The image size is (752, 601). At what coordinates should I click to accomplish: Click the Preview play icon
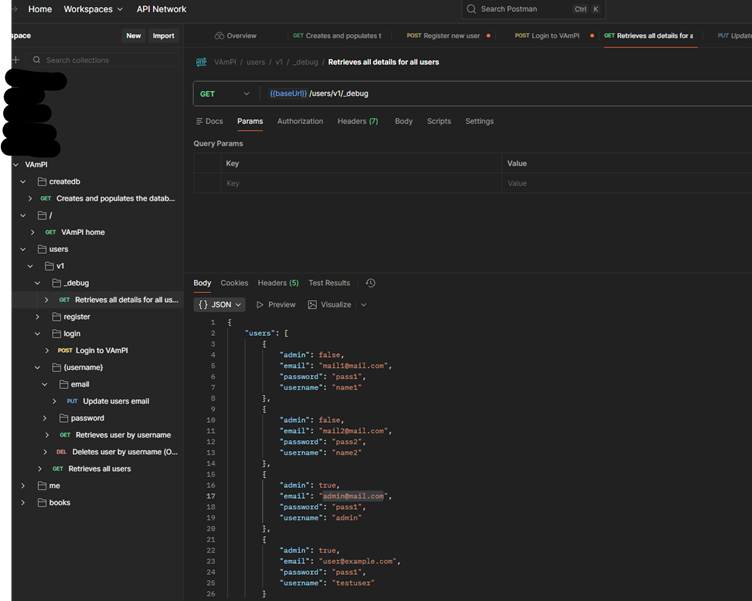pos(259,305)
